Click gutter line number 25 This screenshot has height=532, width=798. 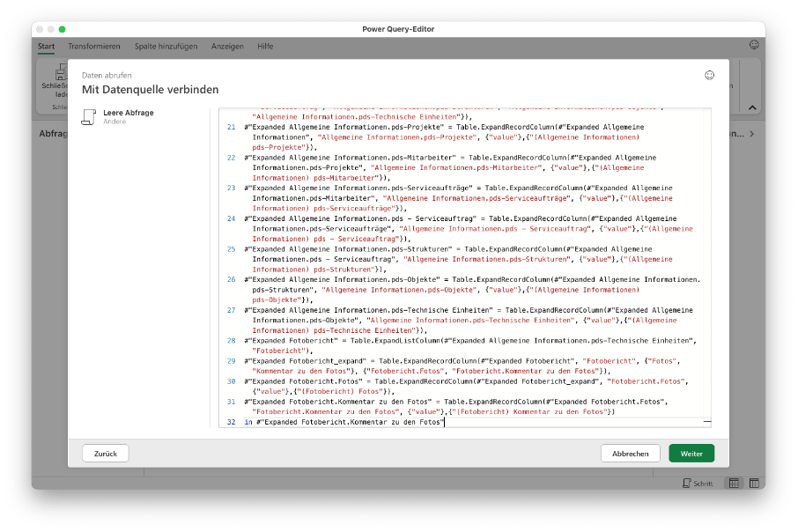coord(231,249)
